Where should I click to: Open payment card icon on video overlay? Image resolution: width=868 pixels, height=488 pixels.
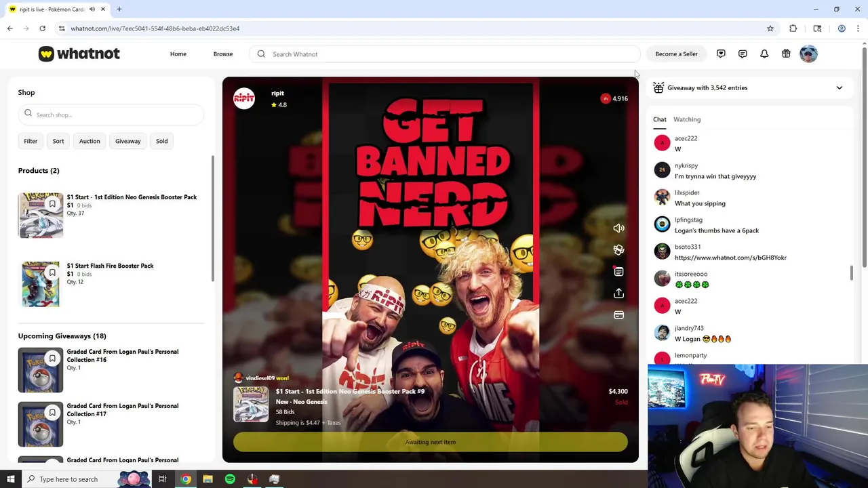click(x=618, y=315)
